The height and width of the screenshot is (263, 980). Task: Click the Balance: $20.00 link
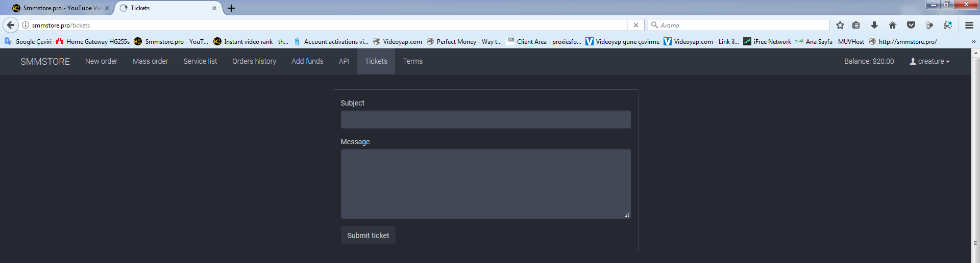coord(869,61)
